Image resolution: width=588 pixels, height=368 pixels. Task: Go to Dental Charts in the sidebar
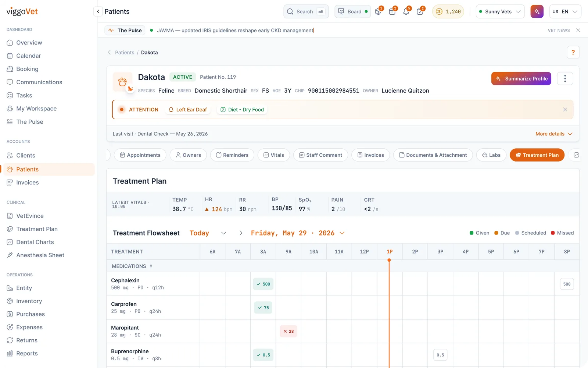click(x=35, y=242)
